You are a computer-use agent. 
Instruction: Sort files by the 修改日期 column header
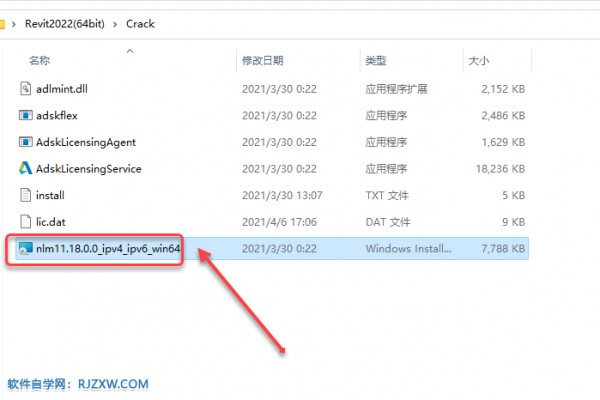tap(262, 60)
